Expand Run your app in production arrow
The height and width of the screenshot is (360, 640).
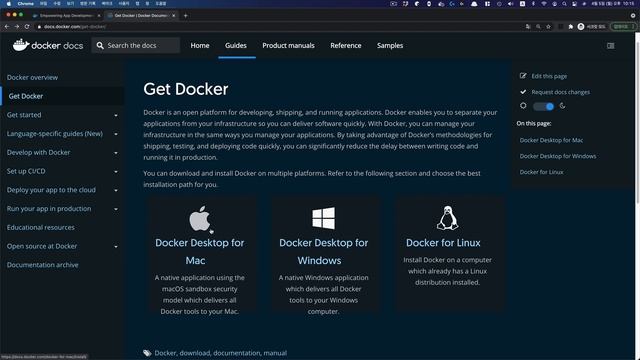click(116, 209)
